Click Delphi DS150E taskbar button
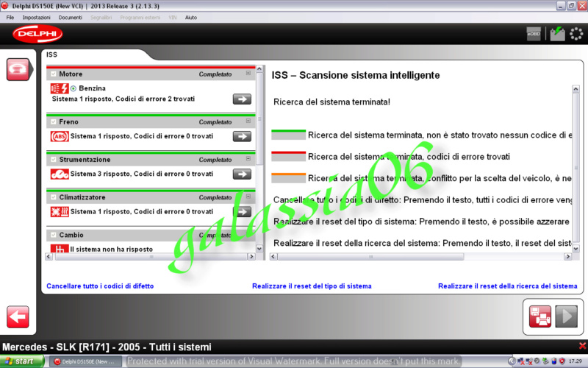This screenshot has height=368, width=588. (x=85, y=361)
